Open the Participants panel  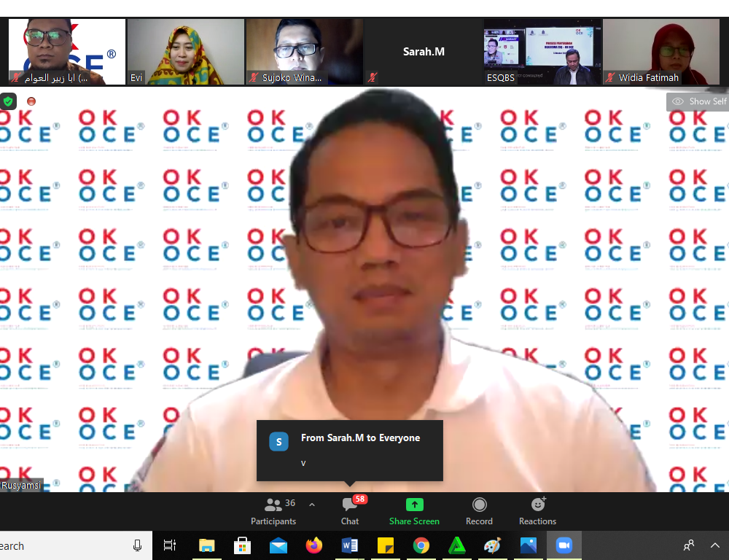click(x=273, y=510)
